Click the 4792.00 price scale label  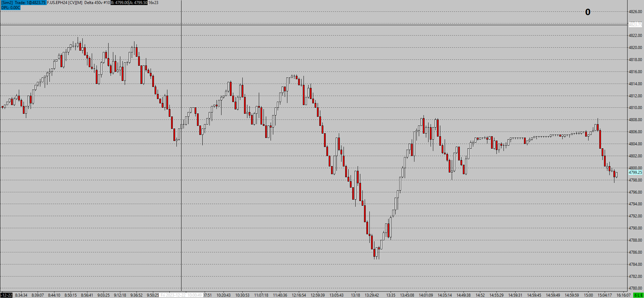coord(635,216)
